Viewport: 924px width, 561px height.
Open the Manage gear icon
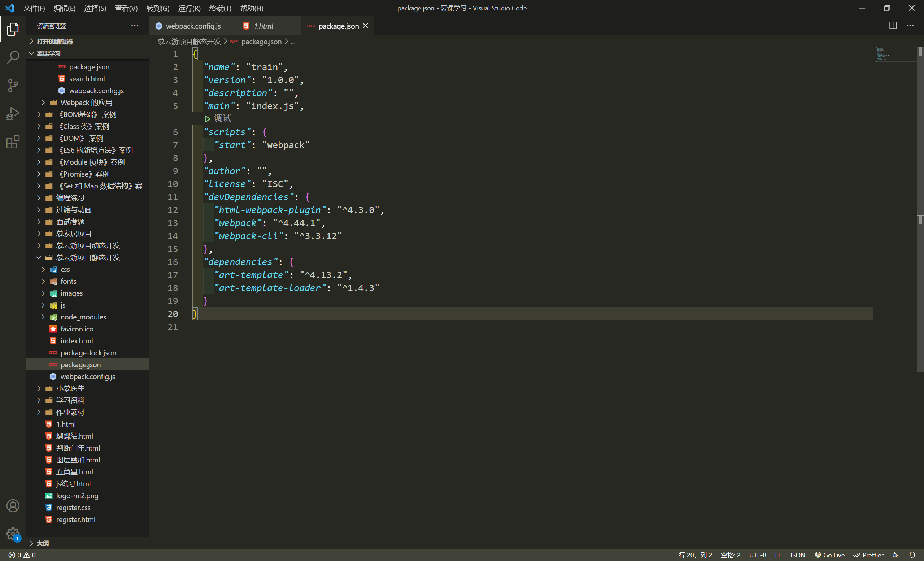13,534
